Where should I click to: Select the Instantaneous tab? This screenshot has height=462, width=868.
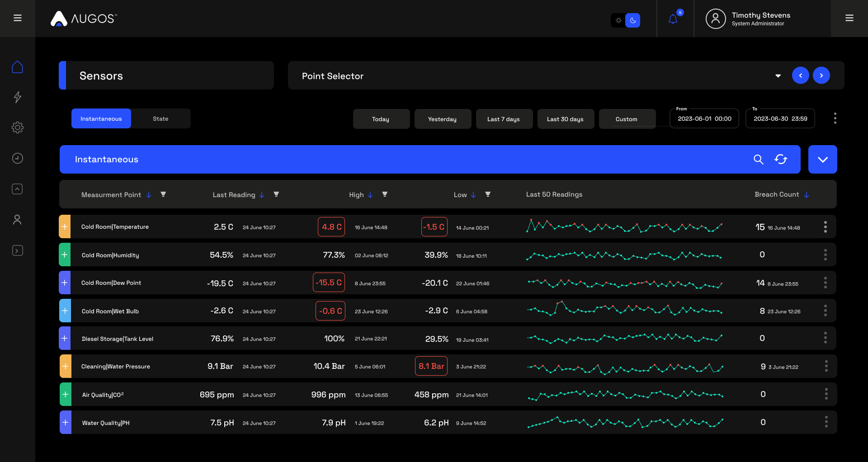click(x=101, y=118)
